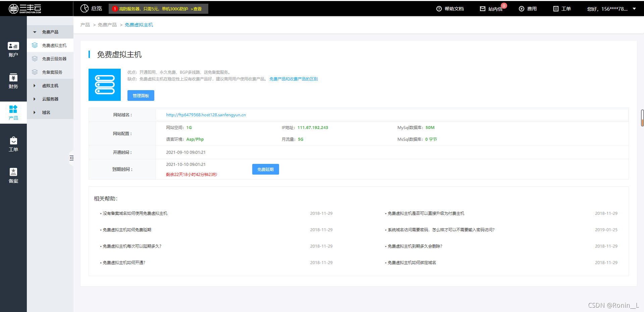The image size is (644, 312).
Task: Click the blue server product thumbnail
Action: (105, 85)
